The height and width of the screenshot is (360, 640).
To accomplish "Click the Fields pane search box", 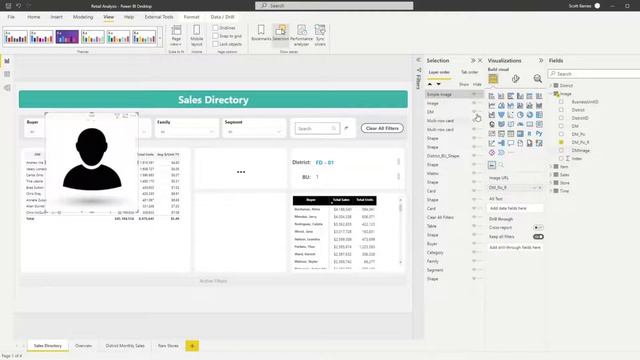I will coord(594,74).
